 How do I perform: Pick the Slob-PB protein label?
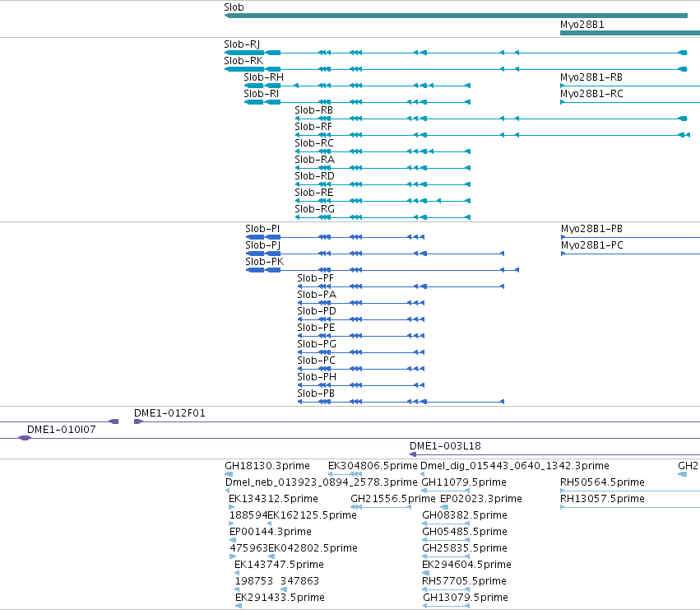tap(316, 393)
